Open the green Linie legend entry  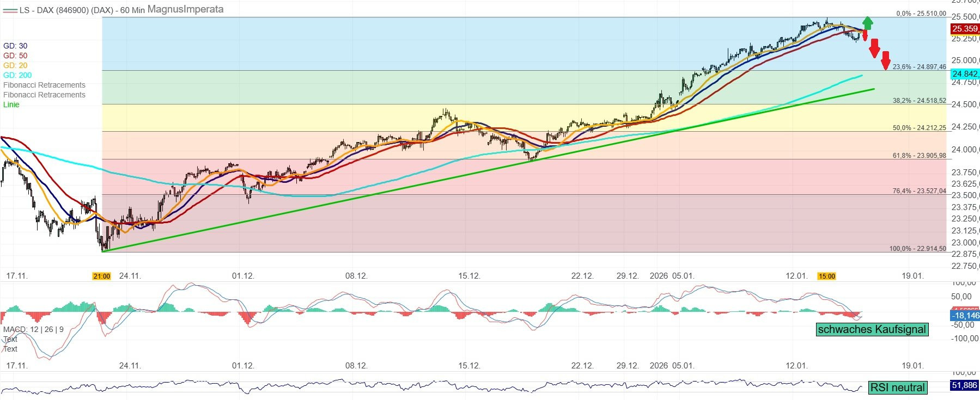pos(11,104)
